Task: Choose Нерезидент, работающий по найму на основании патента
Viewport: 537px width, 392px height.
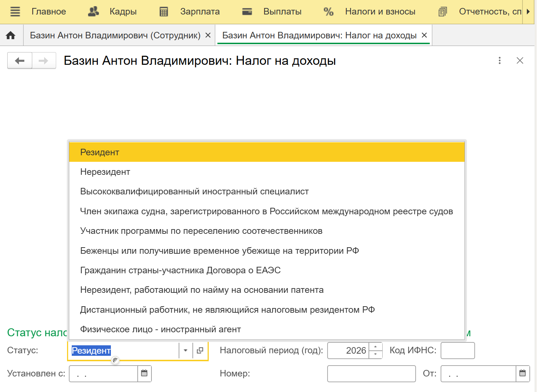Action: coord(267,290)
